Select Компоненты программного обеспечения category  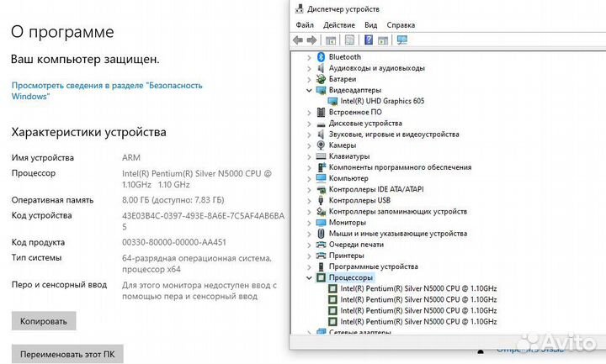[x=400, y=167]
